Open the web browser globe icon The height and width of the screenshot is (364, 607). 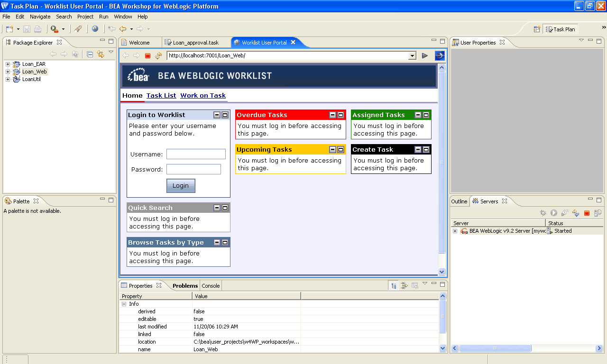pyautogui.click(x=95, y=29)
